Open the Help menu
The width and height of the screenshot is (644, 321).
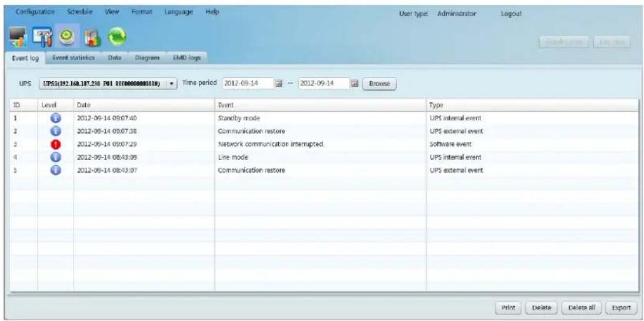[212, 13]
